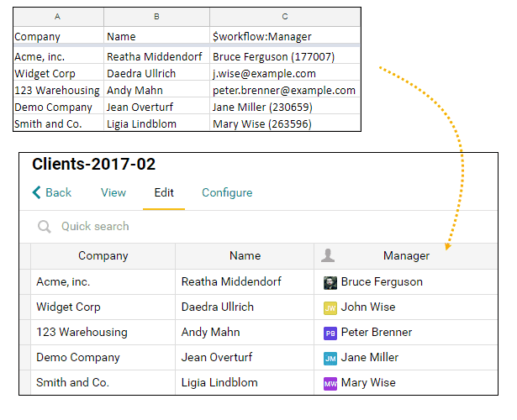Go back using the Back link
Screen dimensions: 517x420
[52, 192]
